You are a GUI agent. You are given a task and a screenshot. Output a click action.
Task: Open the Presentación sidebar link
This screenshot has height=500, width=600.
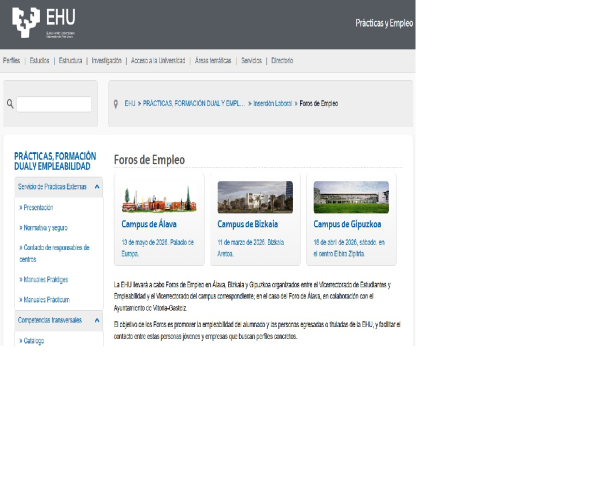[x=38, y=208]
